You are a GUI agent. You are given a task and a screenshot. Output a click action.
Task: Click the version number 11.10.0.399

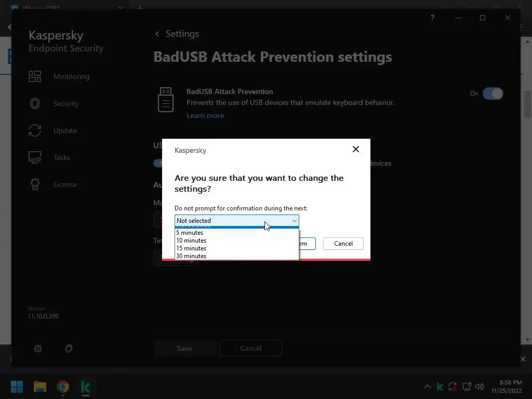43,316
